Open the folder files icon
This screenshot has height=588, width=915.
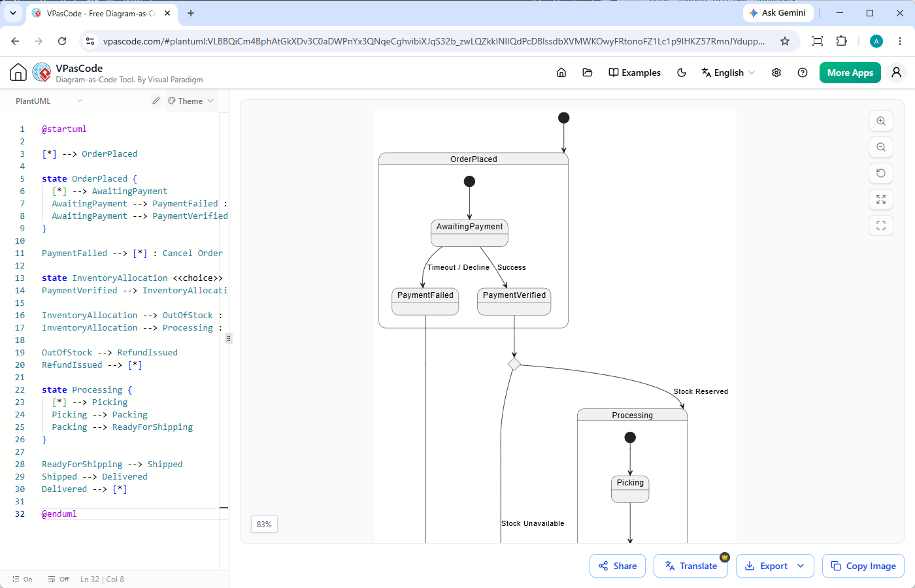coord(588,73)
